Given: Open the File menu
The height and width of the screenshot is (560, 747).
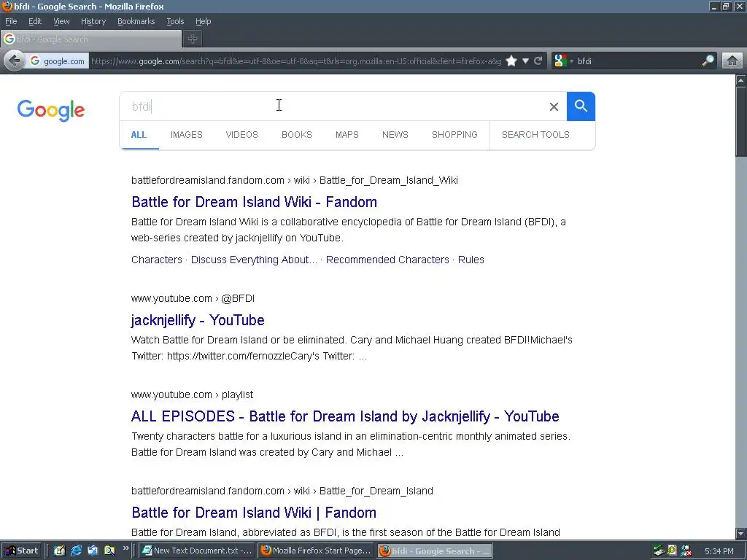Looking at the screenshot, I should 11,21.
